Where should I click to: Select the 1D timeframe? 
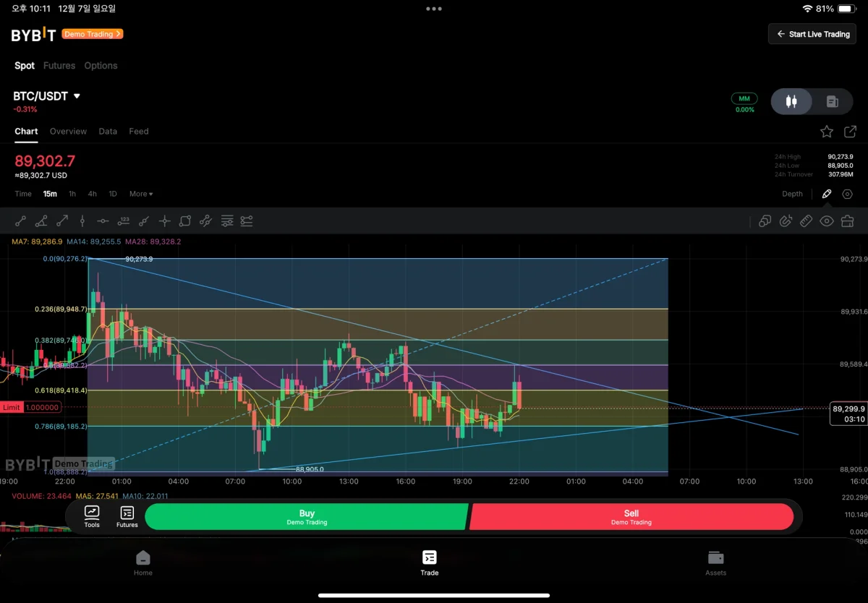[113, 194]
